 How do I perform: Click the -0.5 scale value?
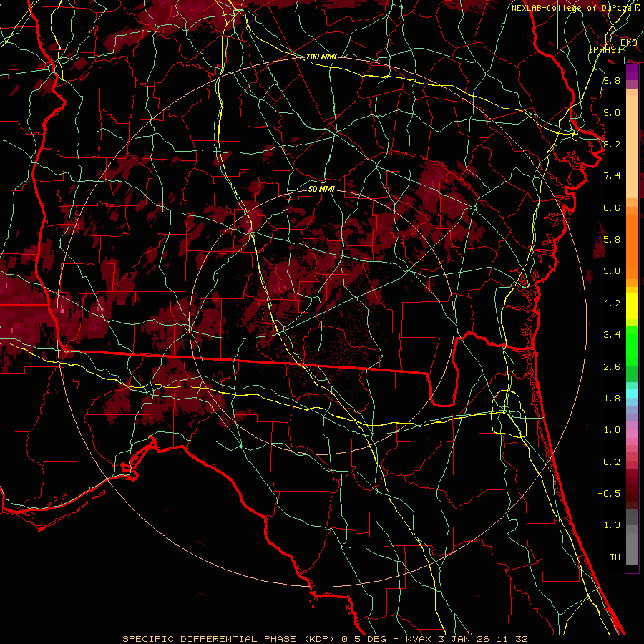pyautogui.click(x=609, y=494)
